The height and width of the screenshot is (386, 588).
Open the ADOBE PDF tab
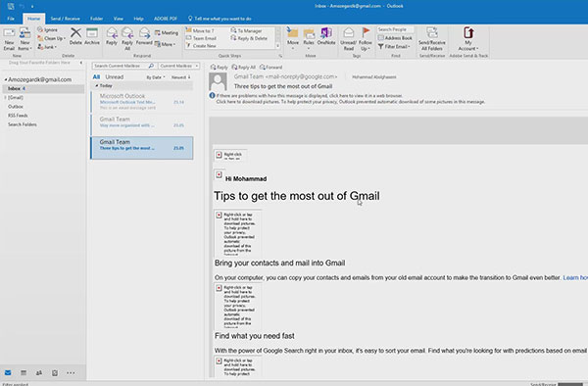pos(166,19)
